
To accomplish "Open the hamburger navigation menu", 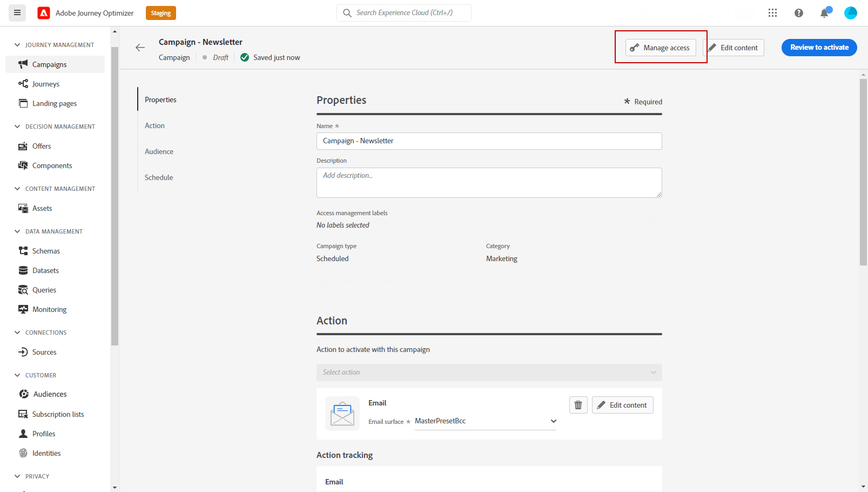I will click(17, 12).
